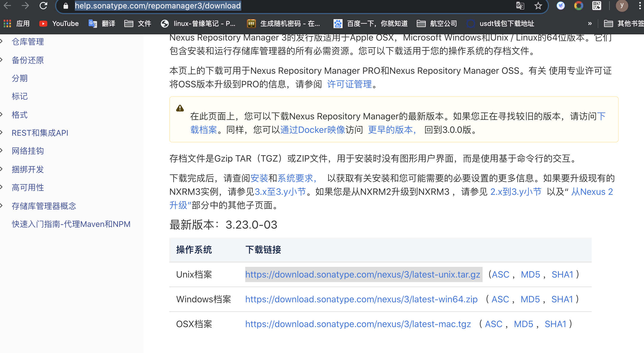Expand the REST和集成API sidebar section
This screenshot has height=353, width=644.
coord(2,133)
